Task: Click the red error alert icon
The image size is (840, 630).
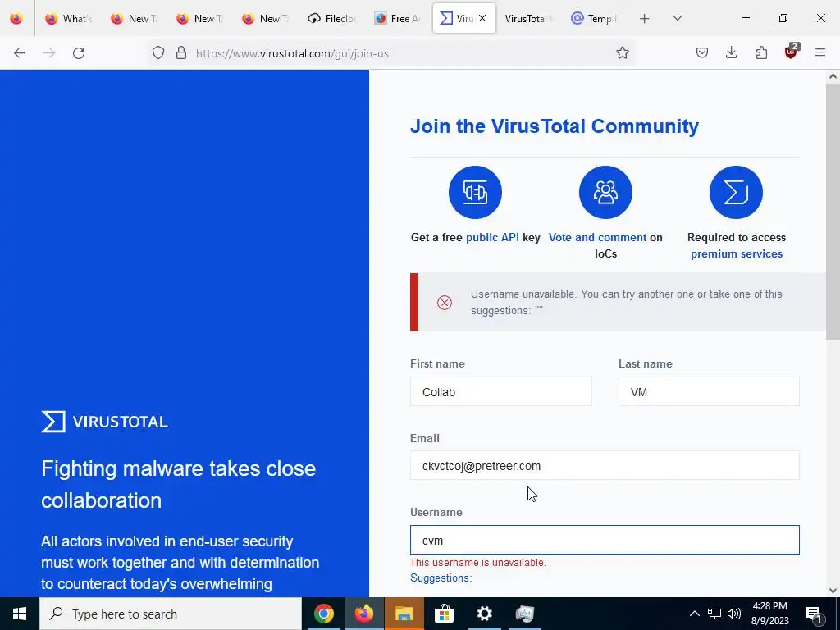Action: click(x=444, y=303)
